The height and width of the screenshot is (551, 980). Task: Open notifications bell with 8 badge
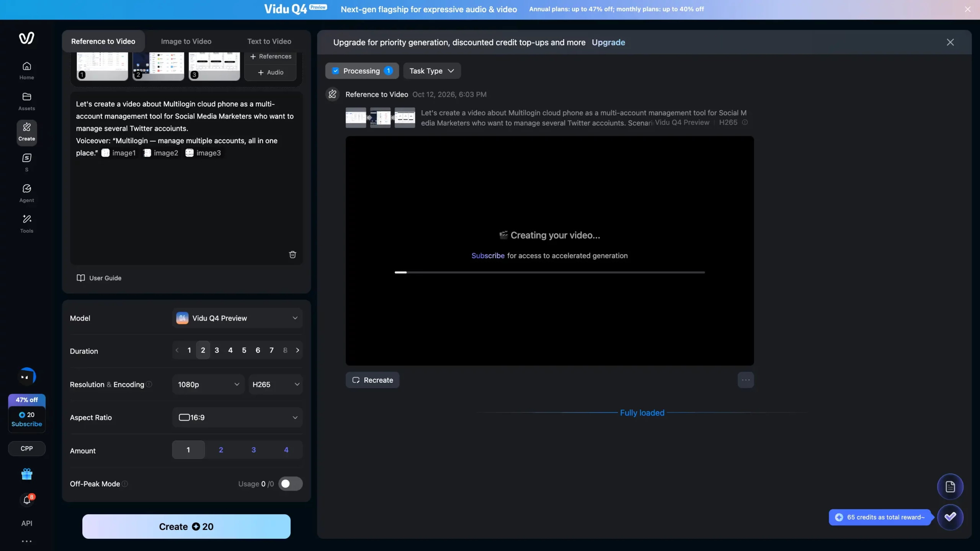[26, 499]
